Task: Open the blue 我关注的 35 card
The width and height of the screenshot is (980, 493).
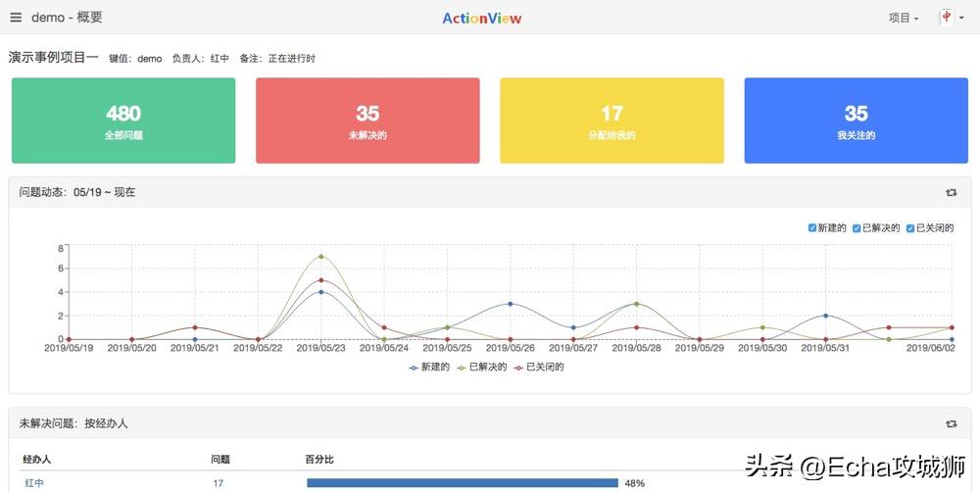Action: tap(857, 121)
